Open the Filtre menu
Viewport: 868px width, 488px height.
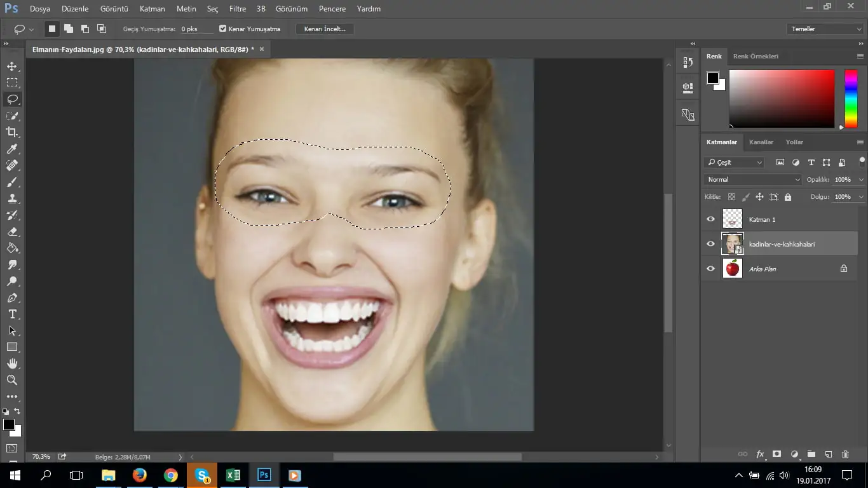click(237, 9)
